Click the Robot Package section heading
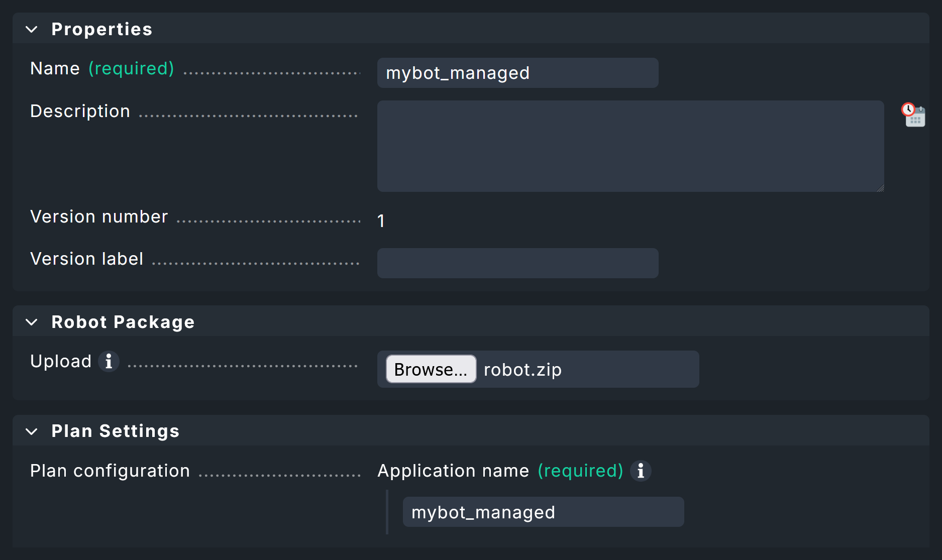The height and width of the screenshot is (560, 942). pos(123,322)
